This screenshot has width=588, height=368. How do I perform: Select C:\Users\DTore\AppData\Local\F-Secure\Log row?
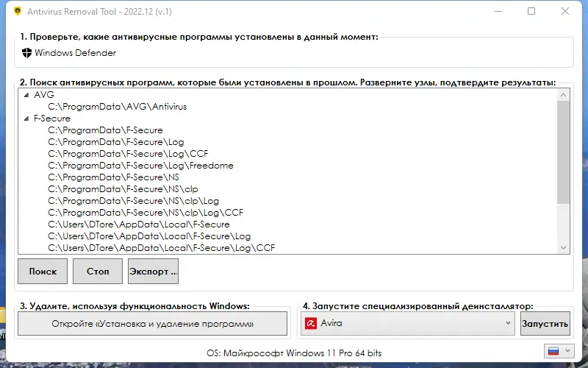coord(149,236)
